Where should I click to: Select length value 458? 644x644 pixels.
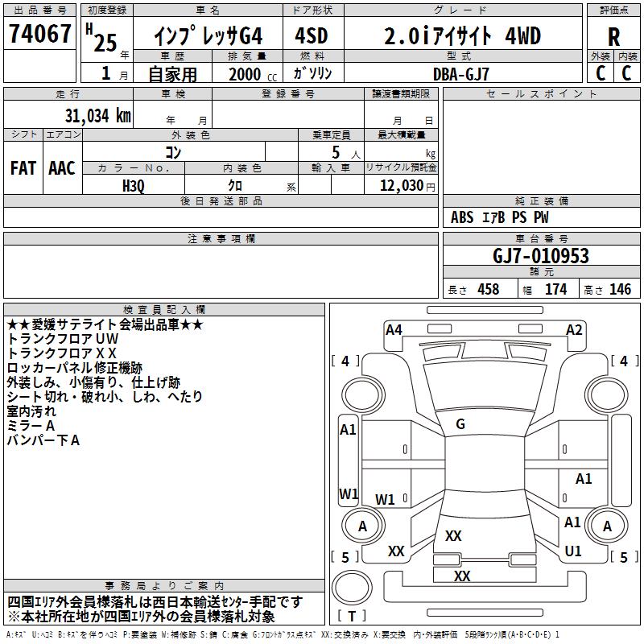[489, 289]
